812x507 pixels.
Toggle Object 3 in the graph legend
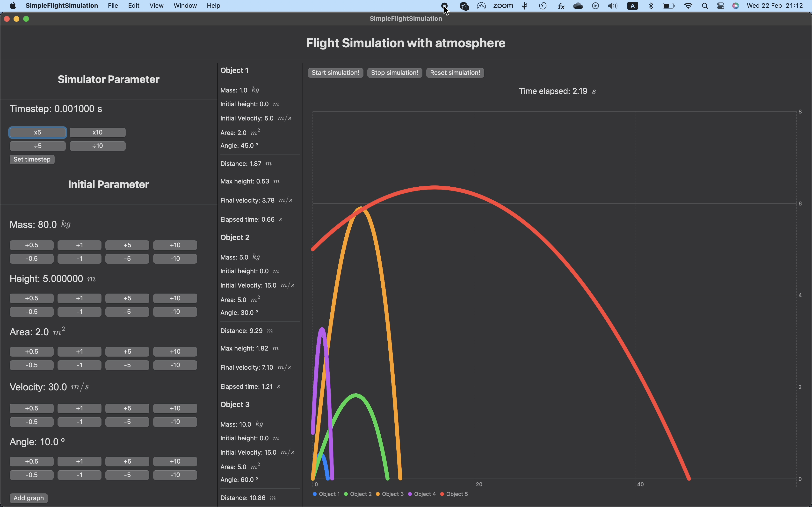389,494
